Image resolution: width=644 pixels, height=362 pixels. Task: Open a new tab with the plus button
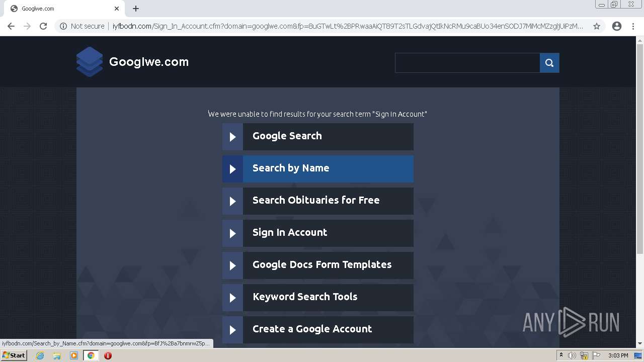point(136,9)
